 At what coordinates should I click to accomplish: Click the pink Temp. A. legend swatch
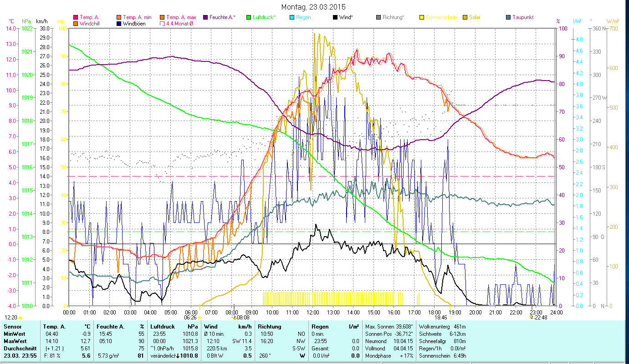[76, 17]
